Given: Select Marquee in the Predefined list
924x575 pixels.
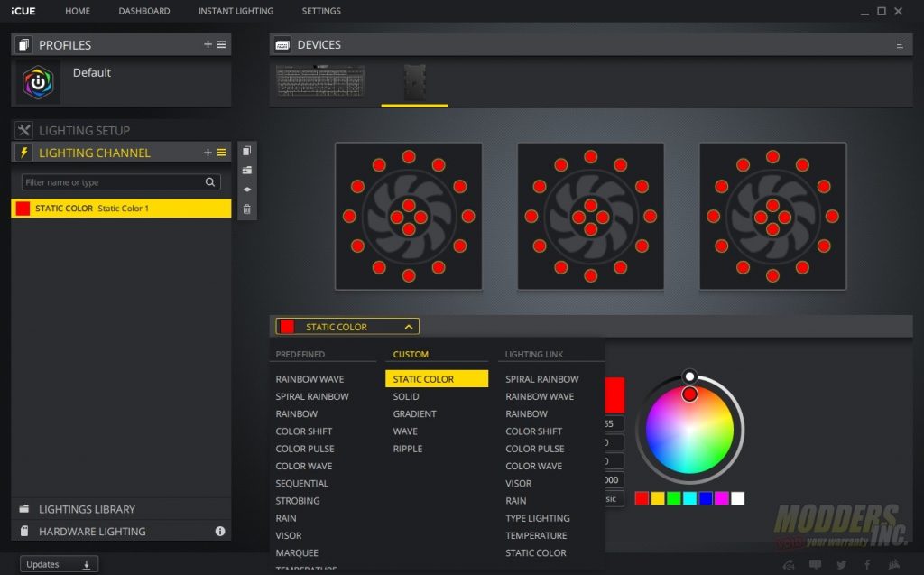Looking at the screenshot, I should pyautogui.click(x=297, y=553).
